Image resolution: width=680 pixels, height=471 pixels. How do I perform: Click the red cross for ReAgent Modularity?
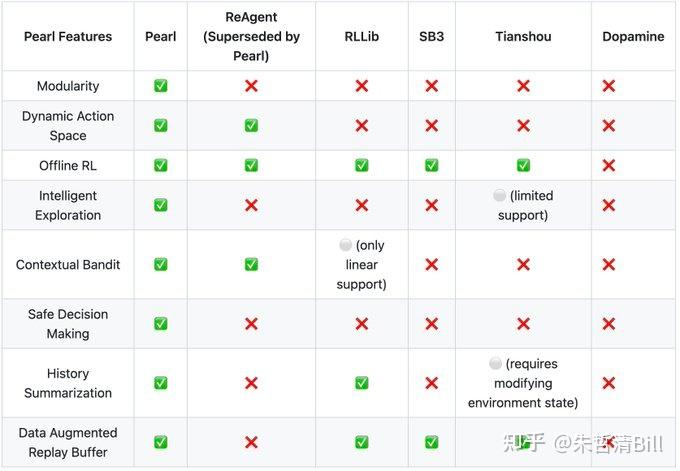coord(251,86)
